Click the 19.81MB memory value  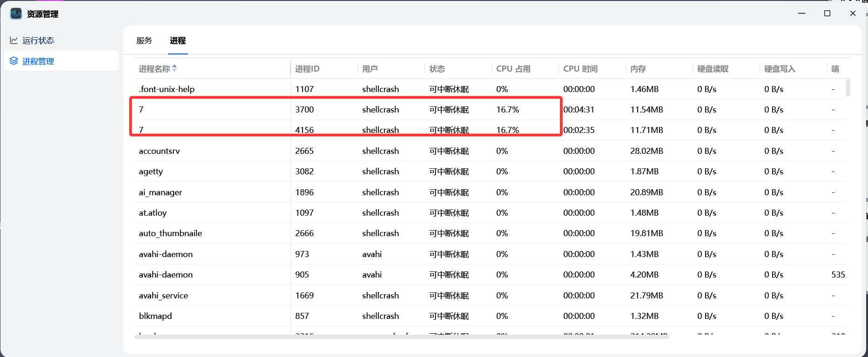[x=646, y=233]
